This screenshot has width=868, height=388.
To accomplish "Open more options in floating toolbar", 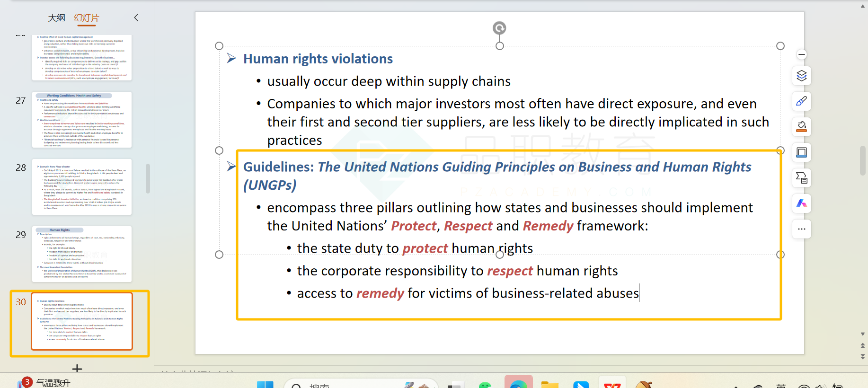I will (x=801, y=229).
